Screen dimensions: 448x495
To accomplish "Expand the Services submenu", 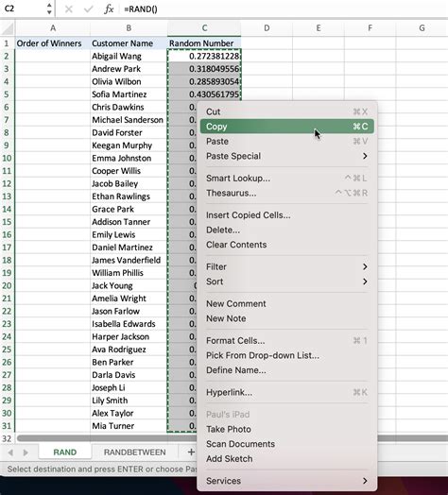I will pos(287,481).
